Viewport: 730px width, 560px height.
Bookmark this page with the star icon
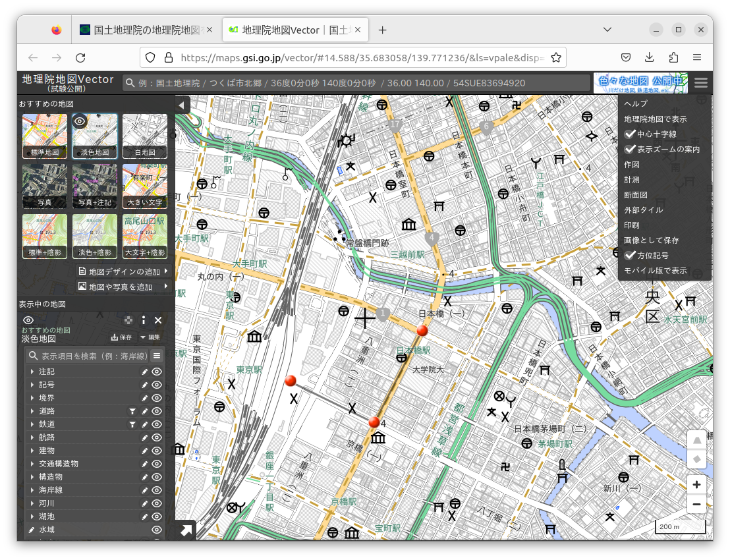coord(556,58)
